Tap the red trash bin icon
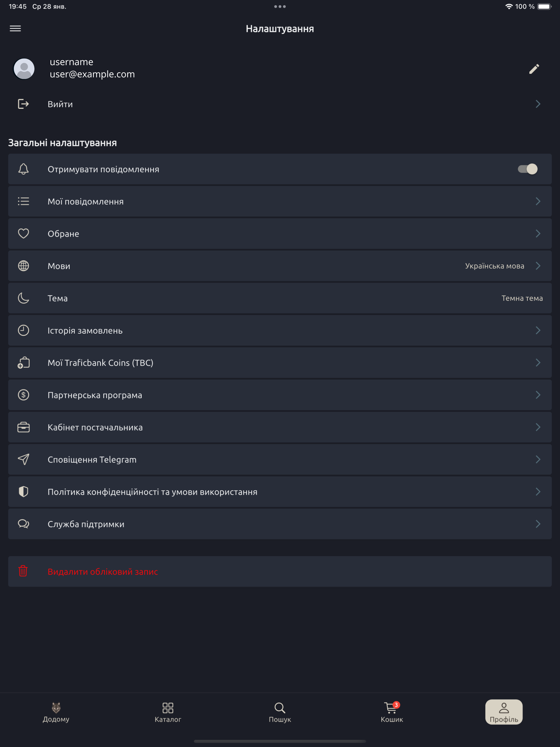The height and width of the screenshot is (747, 560). 23,571
